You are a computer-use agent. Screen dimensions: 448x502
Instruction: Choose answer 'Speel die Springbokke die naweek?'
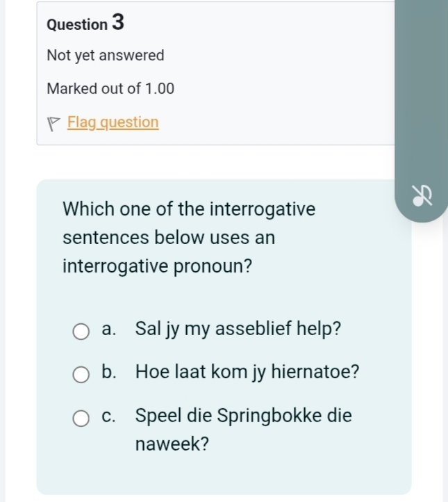tap(243, 430)
